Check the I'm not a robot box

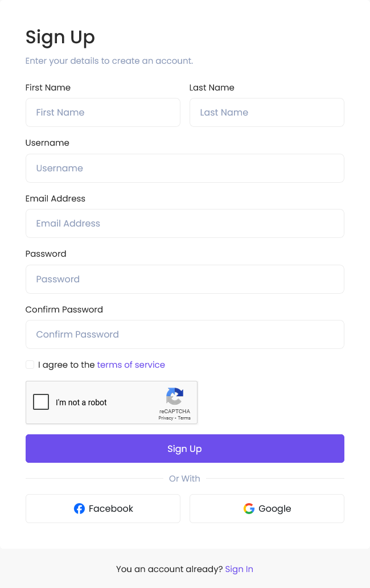41,402
